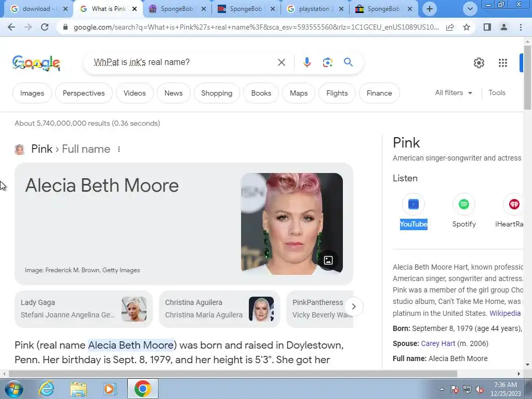Open the PinkPantheress related card
Viewport: 532px width, 399px height.
pos(320,309)
